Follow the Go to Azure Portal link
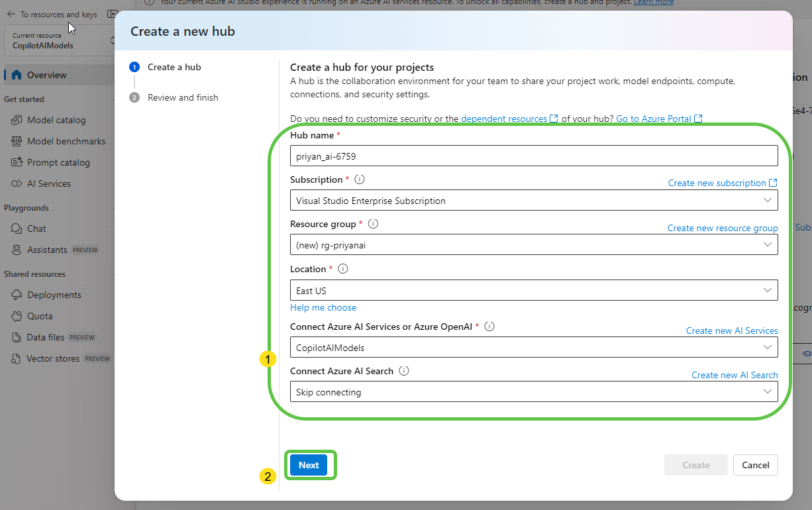 [654, 119]
